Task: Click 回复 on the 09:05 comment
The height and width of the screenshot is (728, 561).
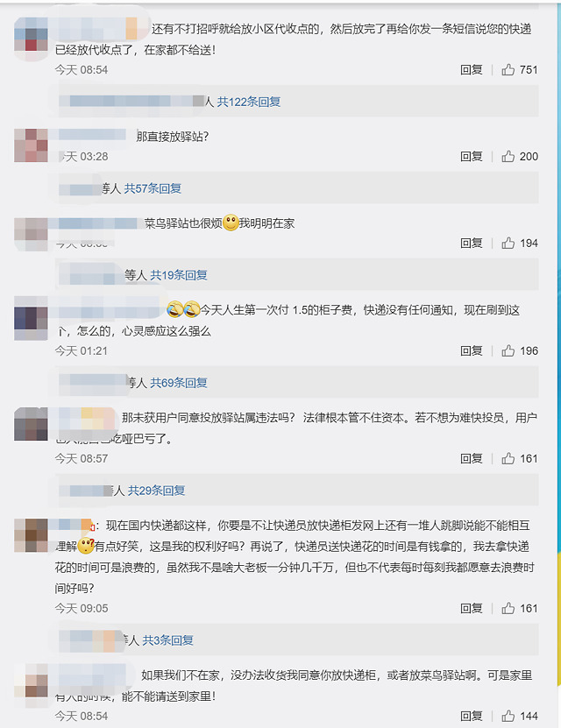Action: 472,609
